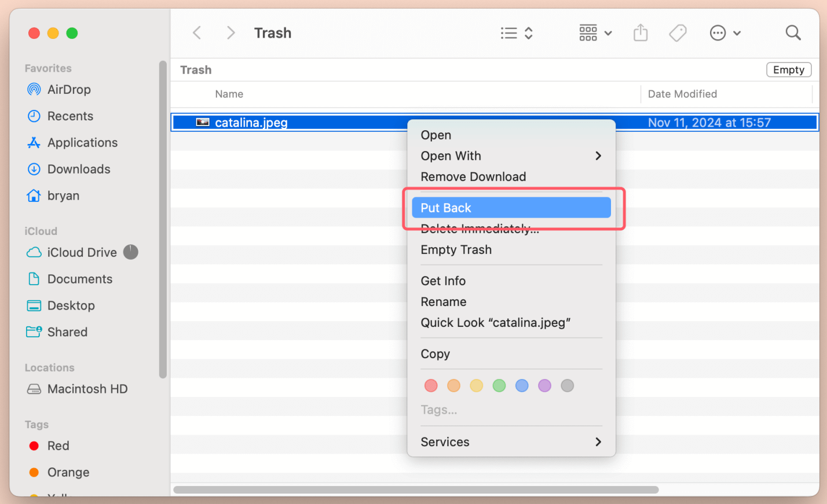
Task: Click the catalina.jpeg thumbnail icon
Action: click(203, 122)
